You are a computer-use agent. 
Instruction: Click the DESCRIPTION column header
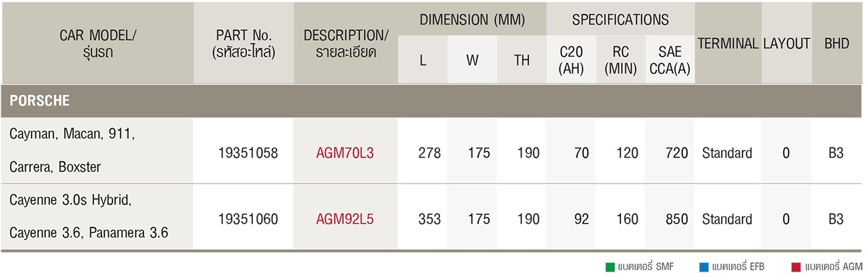pos(345,43)
